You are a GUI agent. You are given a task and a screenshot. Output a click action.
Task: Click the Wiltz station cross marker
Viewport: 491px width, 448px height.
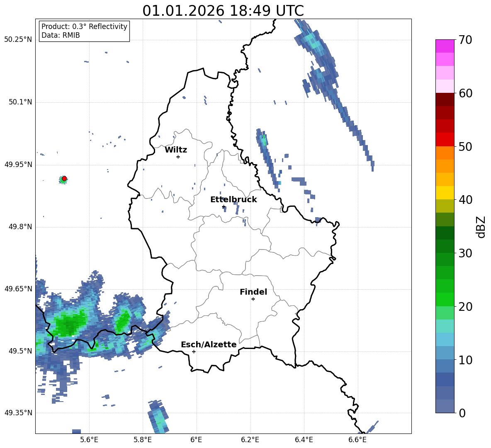pyautogui.click(x=178, y=157)
